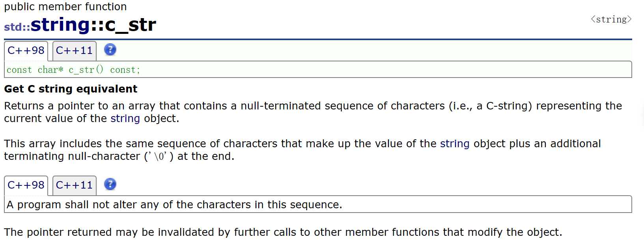The image size is (644, 248).
Task: Open the <string> header link at top right
Action: [611, 20]
